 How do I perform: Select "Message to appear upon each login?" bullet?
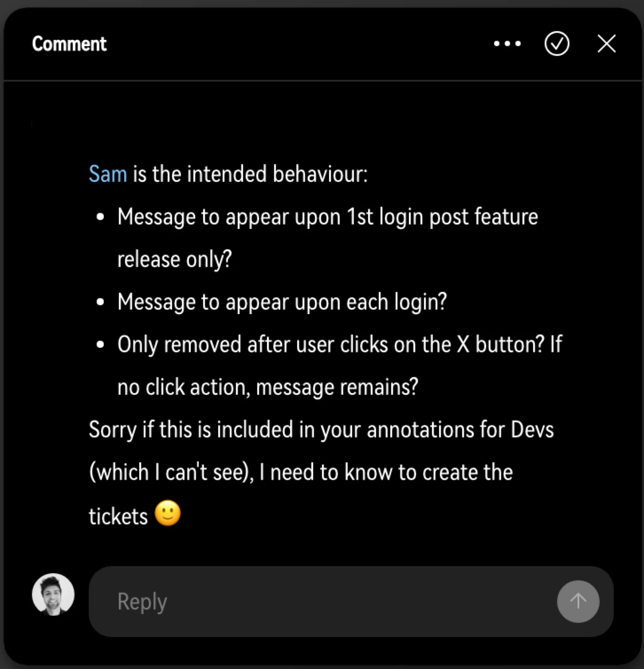(282, 302)
